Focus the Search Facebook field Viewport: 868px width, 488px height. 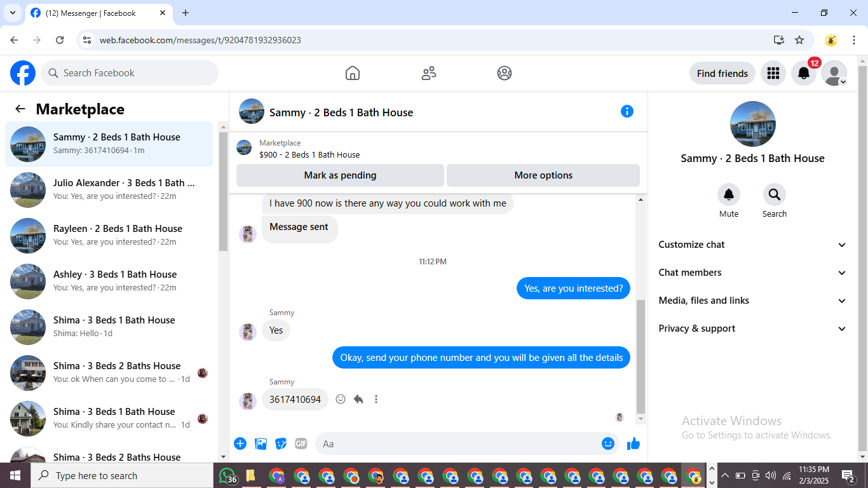[130, 73]
